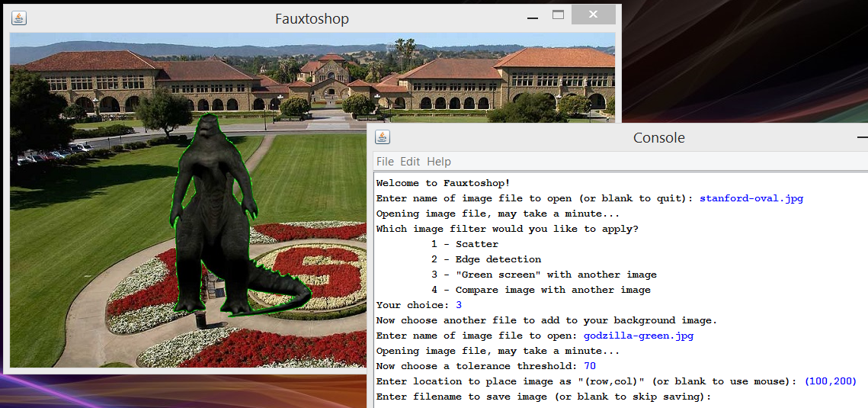Maximize the Fauxtoshop window
The image size is (868, 408).
tap(558, 15)
